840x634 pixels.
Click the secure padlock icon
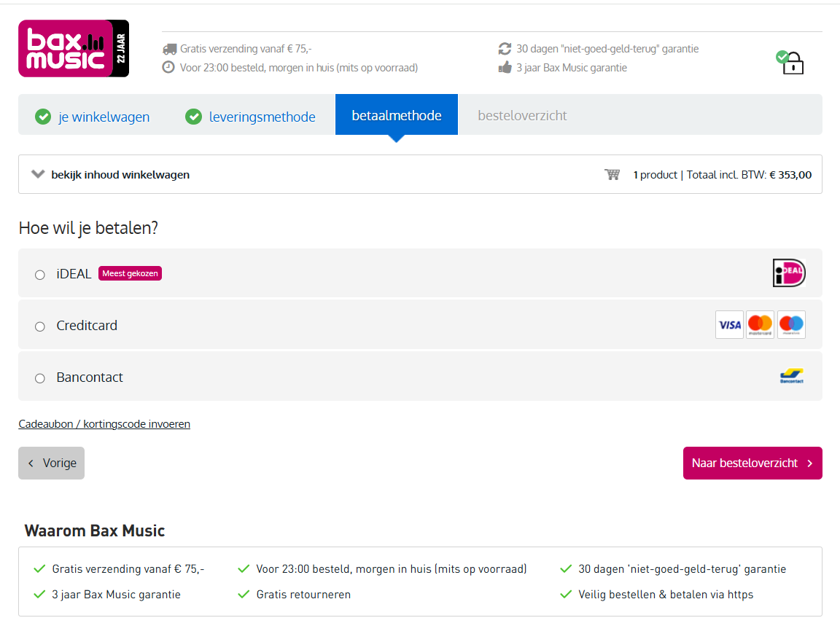pyautogui.click(x=790, y=63)
